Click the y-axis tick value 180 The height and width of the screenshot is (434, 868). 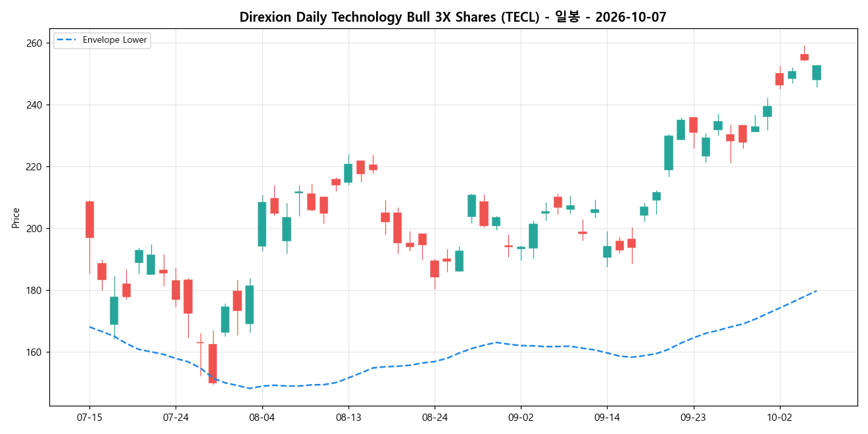pyautogui.click(x=35, y=291)
